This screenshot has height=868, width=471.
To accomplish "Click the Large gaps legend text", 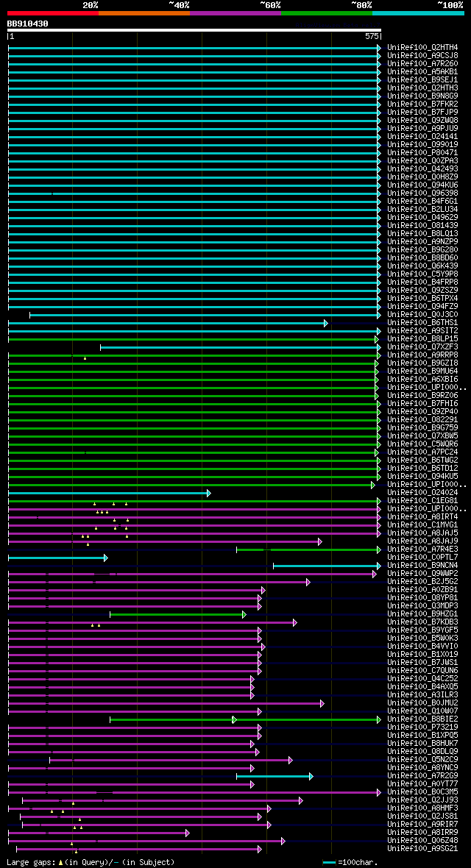I will click(91, 862).
